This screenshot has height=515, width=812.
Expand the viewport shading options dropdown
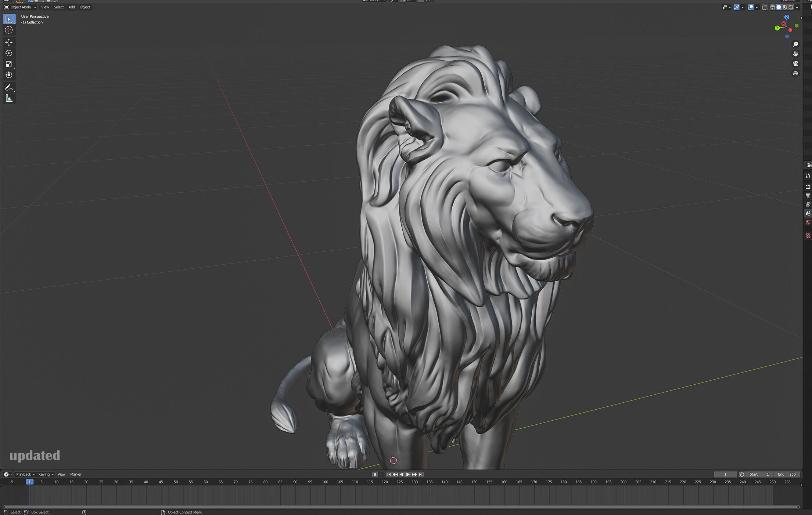coord(797,7)
